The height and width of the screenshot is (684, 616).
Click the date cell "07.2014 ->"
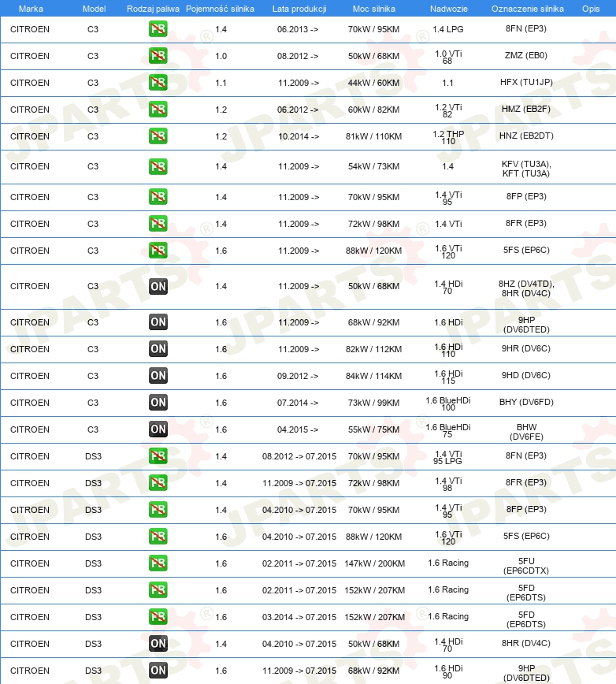coord(298,403)
